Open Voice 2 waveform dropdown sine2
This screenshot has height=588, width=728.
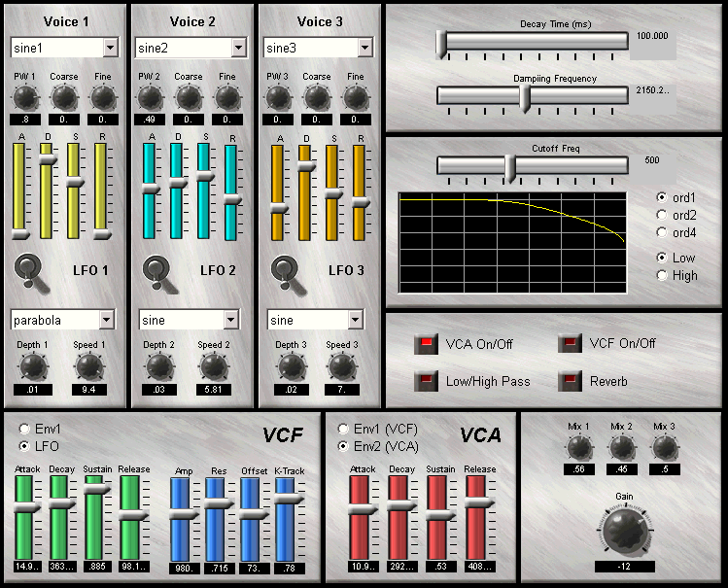click(191, 48)
